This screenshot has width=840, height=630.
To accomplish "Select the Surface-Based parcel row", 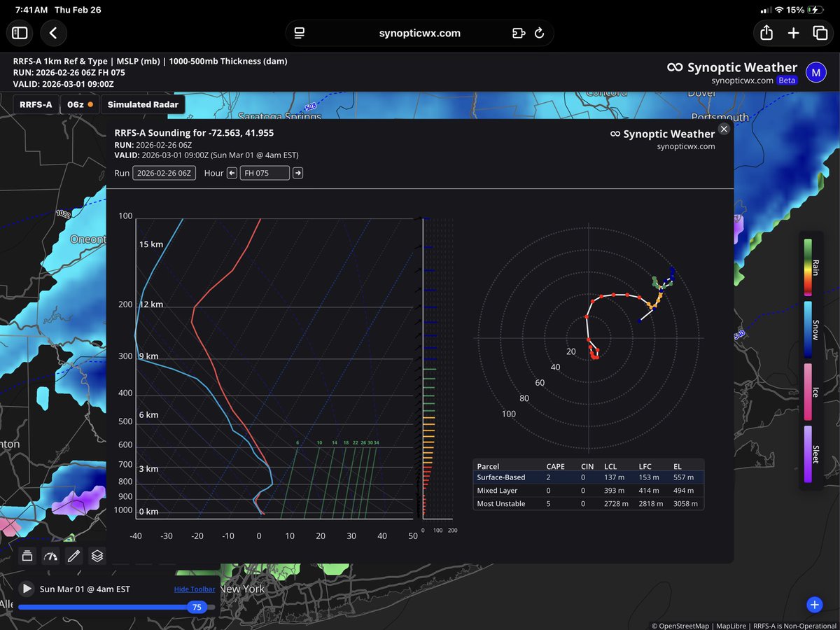I will tap(588, 477).
